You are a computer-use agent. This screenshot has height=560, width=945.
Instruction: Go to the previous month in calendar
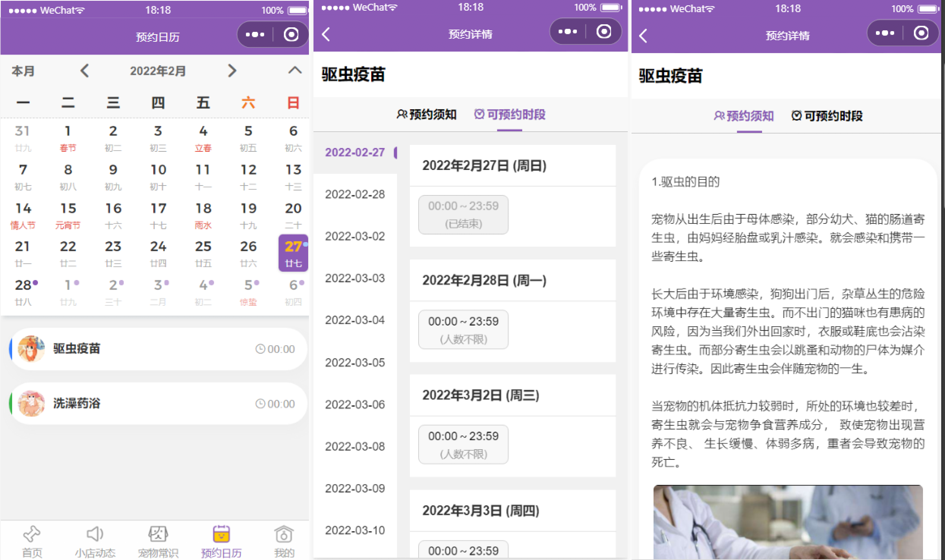pos(85,71)
